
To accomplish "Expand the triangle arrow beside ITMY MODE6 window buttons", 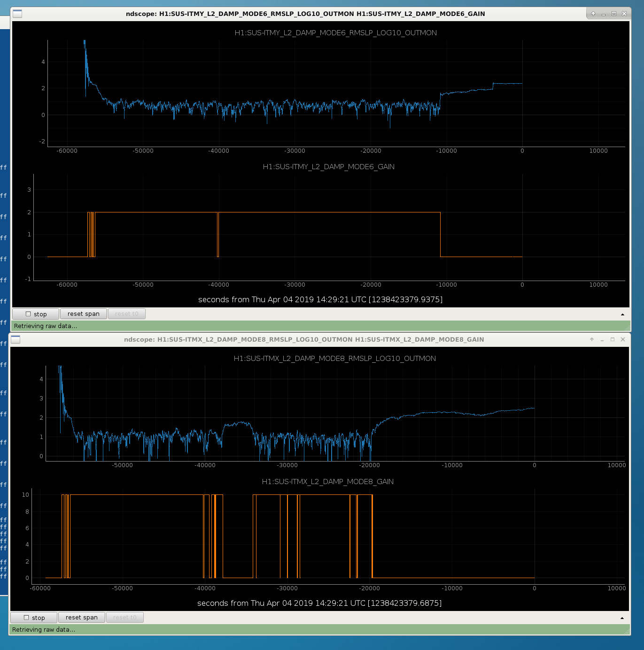I will [623, 314].
